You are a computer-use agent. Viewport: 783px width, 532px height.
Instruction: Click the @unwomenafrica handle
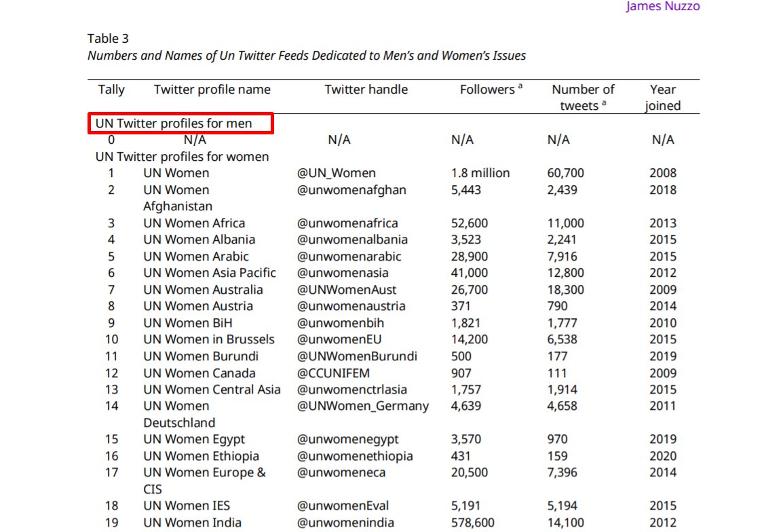click(x=347, y=223)
